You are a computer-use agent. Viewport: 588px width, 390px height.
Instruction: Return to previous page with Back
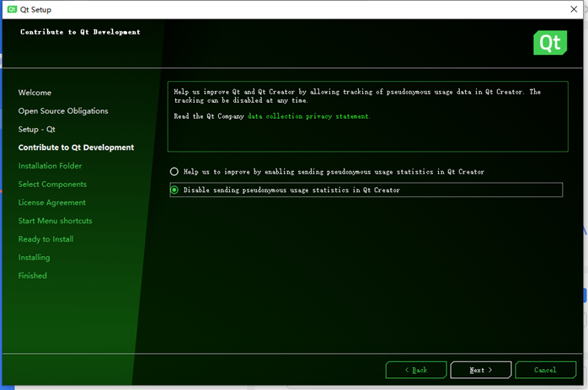pyautogui.click(x=416, y=370)
